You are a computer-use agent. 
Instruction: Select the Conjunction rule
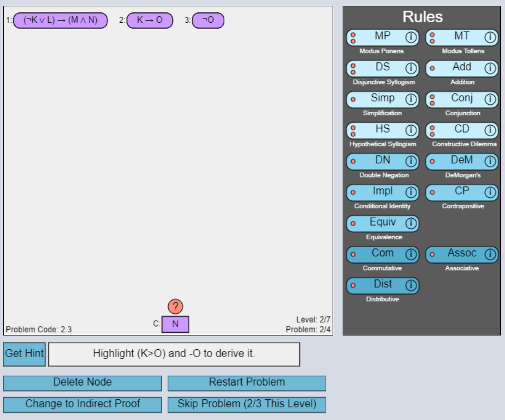[x=462, y=99]
